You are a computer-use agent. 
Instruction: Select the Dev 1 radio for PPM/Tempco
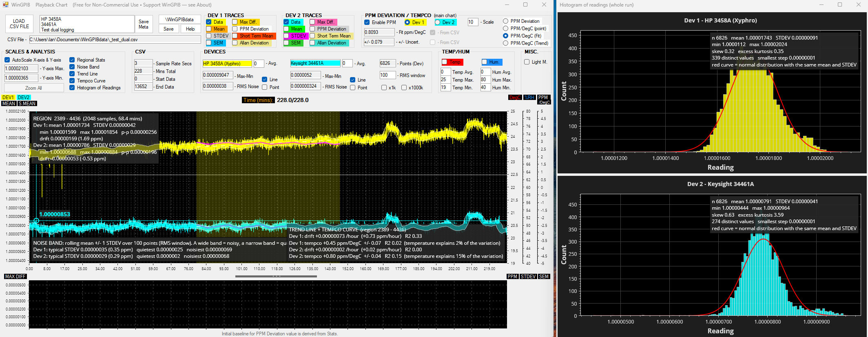(407, 22)
